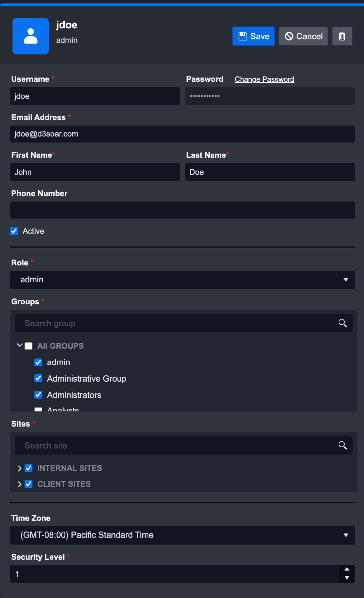Expand the Client Sites tree node
This screenshot has width=364, height=598.
(x=20, y=484)
